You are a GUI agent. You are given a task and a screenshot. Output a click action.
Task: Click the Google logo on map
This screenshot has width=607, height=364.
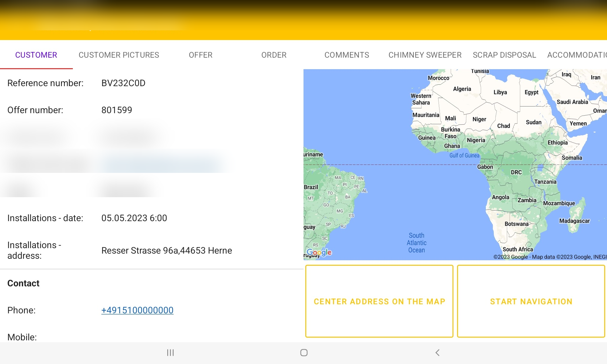(x=319, y=252)
